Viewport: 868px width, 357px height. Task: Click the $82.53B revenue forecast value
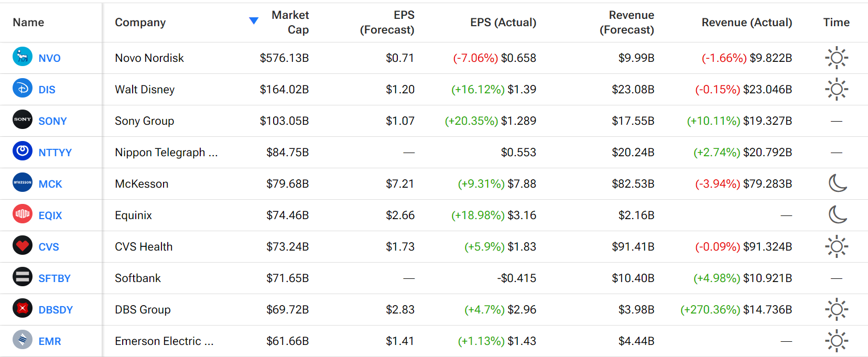pos(633,184)
